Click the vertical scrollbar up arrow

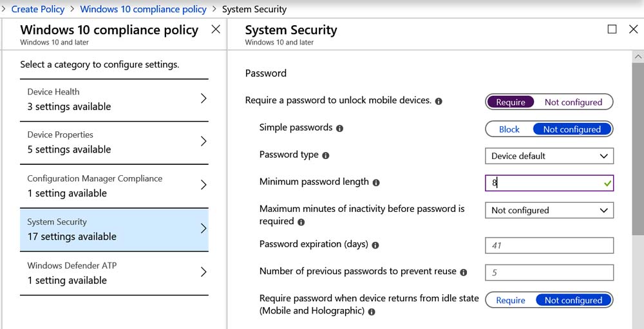[x=638, y=56]
